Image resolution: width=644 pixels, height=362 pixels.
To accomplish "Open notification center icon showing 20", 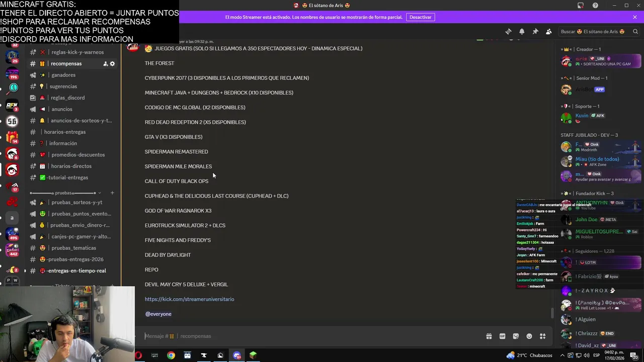I will point(634,355).
